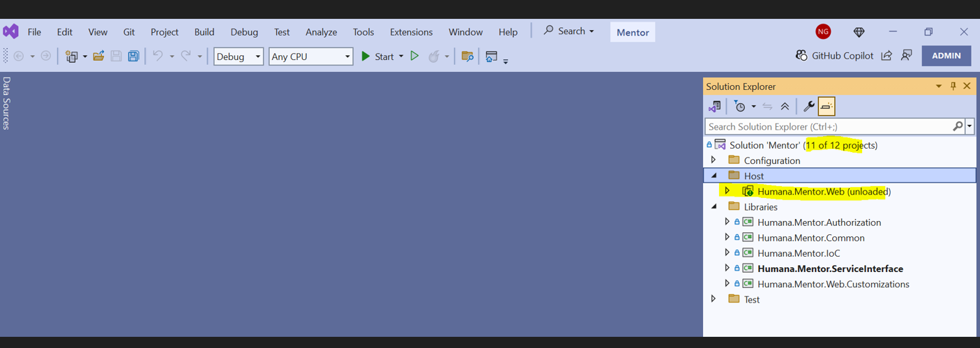The width and height of the screenshot is (980, 348).
Task: Toggle auto-hide pin on Solution Explorer
Action: [x=953, y=86]
